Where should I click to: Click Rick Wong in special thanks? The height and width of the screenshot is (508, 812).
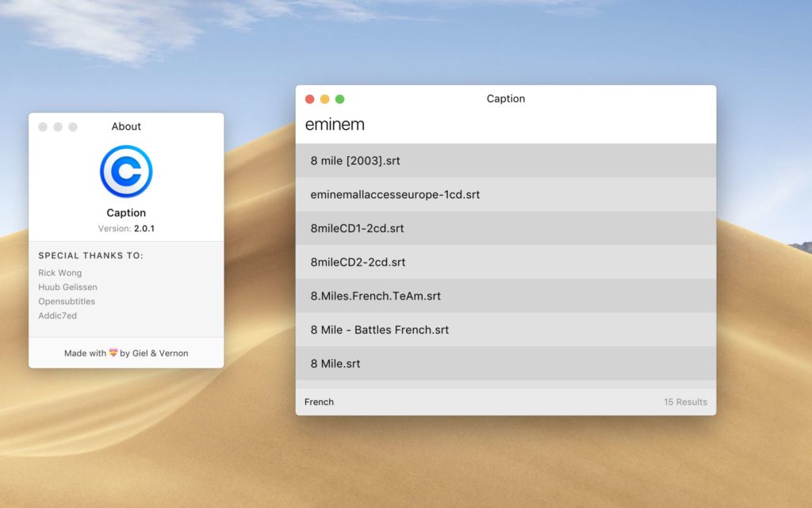(x=60, y=273)
